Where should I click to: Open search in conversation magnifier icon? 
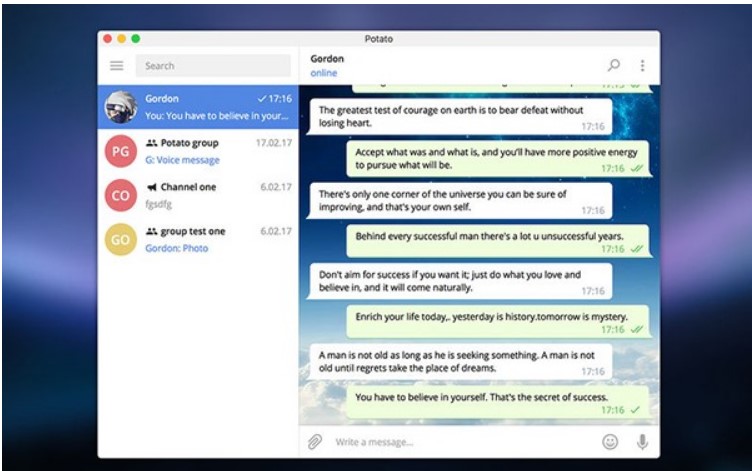pyautogui.click(x=614, y=65)
